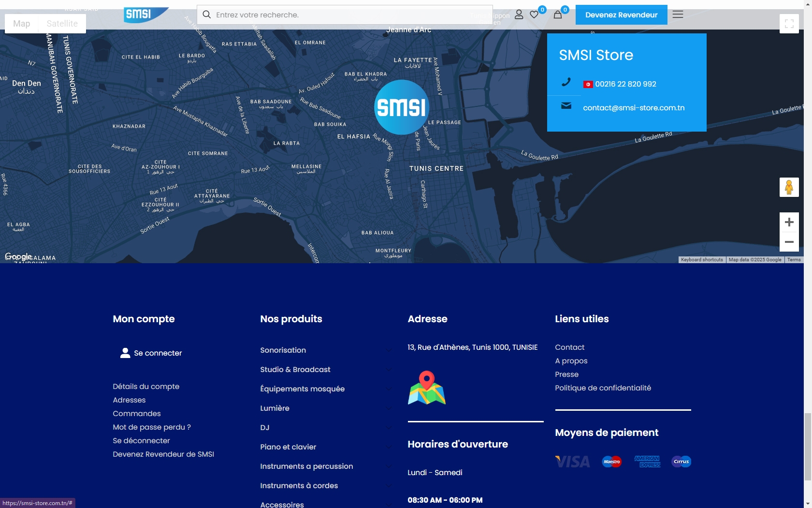This screenshot has height=508, width=812.
Task: Open the Studio & Broadcast link
Action: [x=295, y=370]
